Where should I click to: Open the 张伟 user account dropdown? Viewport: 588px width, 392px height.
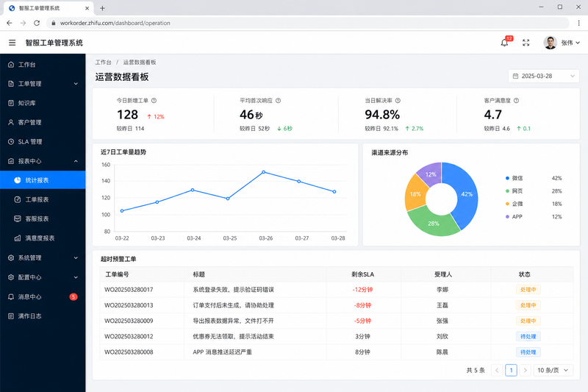[570, 43]
